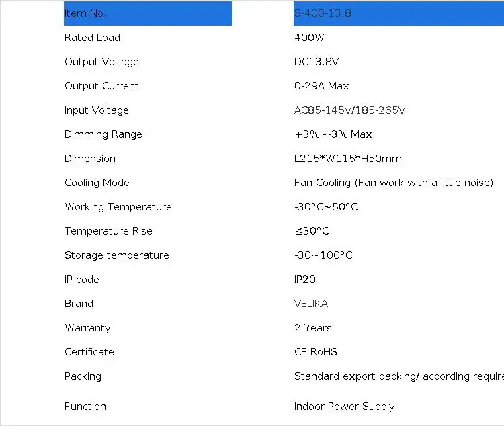504x426 pixels.
Task: Click the "Indoor Power Supply" function value
Action: pyautogui.click(x=345, y=407)
